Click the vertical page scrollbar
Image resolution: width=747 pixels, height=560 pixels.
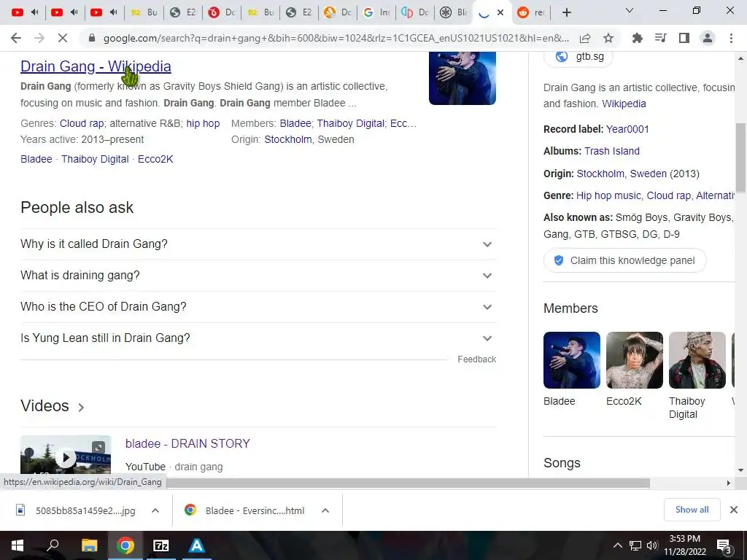[740, 157]
